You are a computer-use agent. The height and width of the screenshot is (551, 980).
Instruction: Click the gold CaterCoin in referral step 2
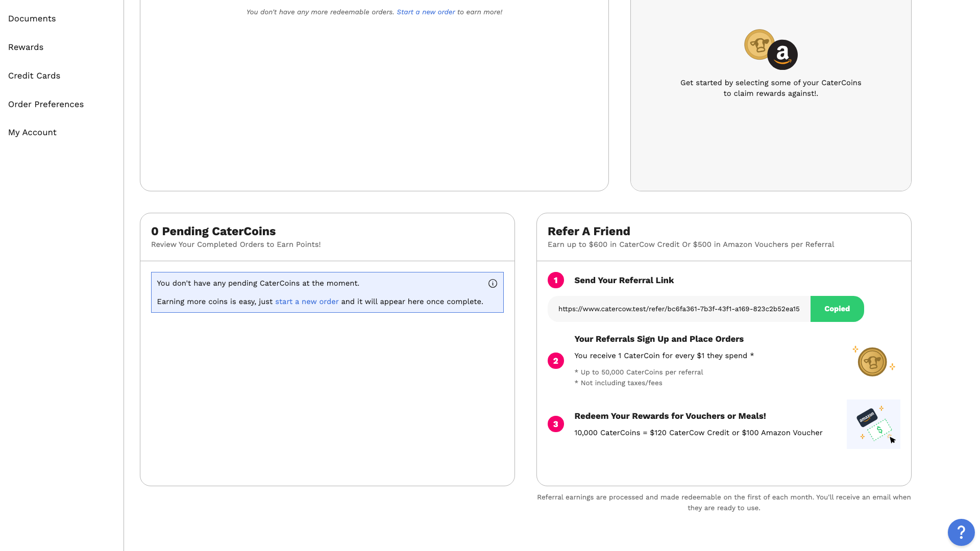872,362
